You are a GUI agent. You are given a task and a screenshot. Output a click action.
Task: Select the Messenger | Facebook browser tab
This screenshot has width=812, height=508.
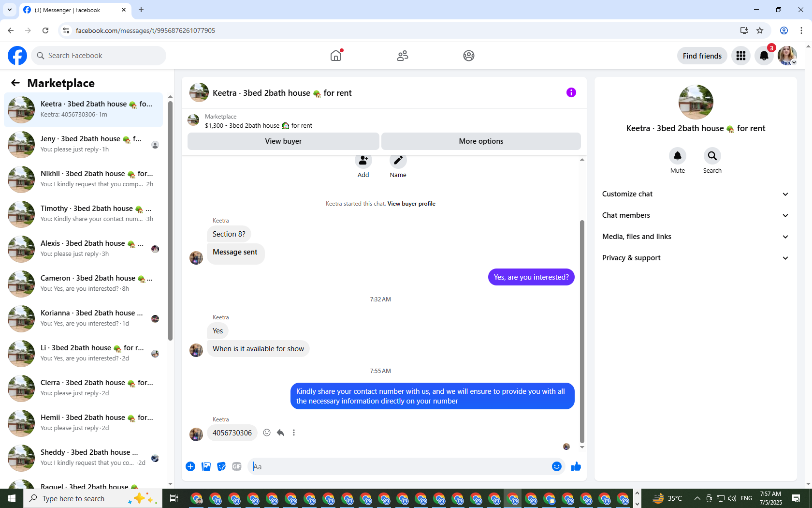[x=75, y=10]
